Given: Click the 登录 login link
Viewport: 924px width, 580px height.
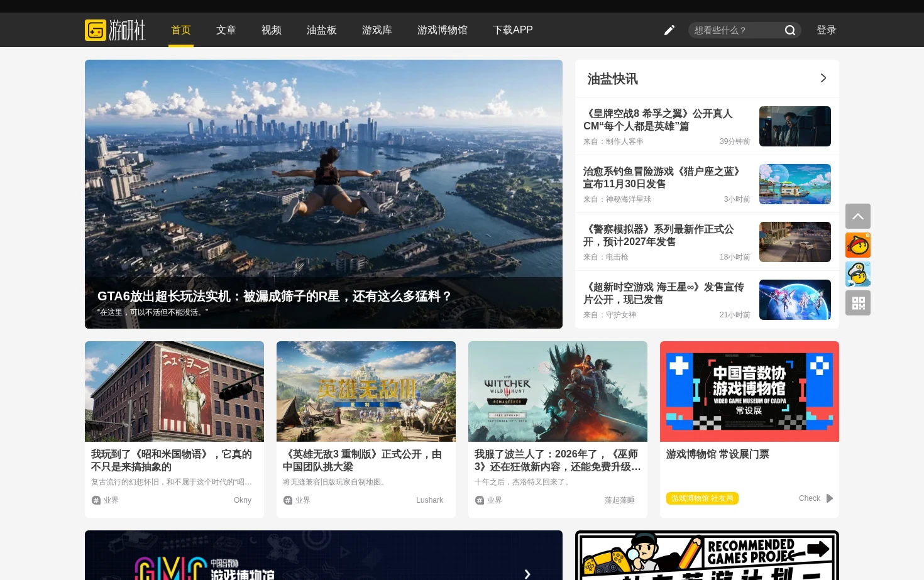Looking at the screenshot, I should (x=827, y=30).
